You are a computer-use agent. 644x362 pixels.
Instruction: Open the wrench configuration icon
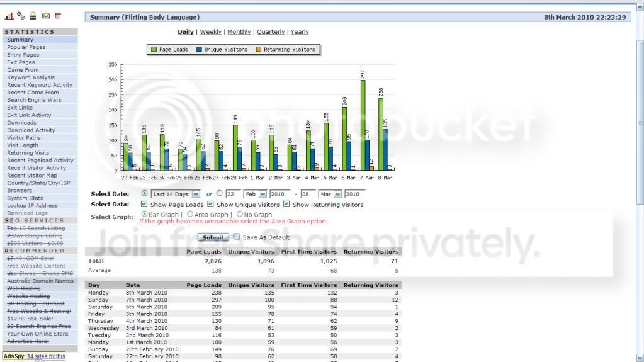(21, 16)
